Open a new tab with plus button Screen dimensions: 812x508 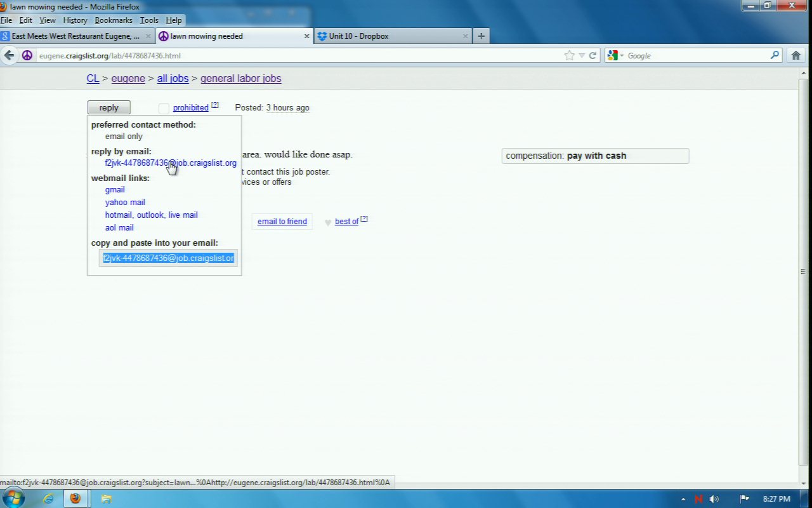(x=481, y=36)
